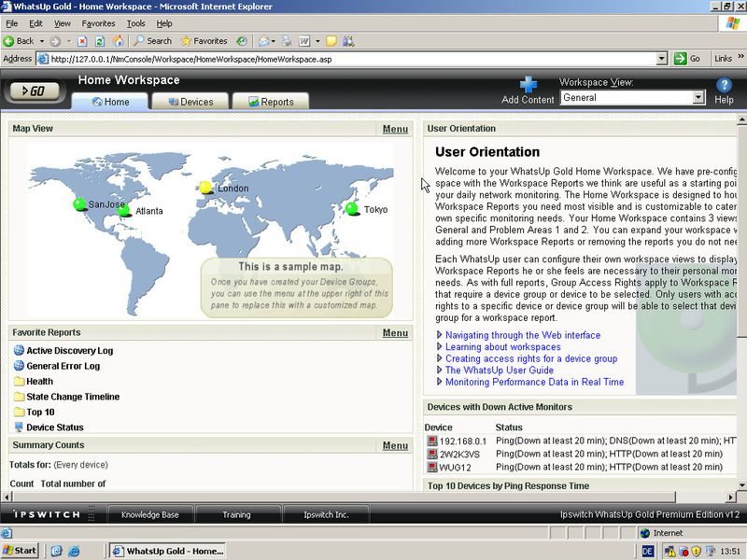Screen dimensions: 747x560
Task: Open the Favorites pane from the toolbar
Action: [204, 41]
